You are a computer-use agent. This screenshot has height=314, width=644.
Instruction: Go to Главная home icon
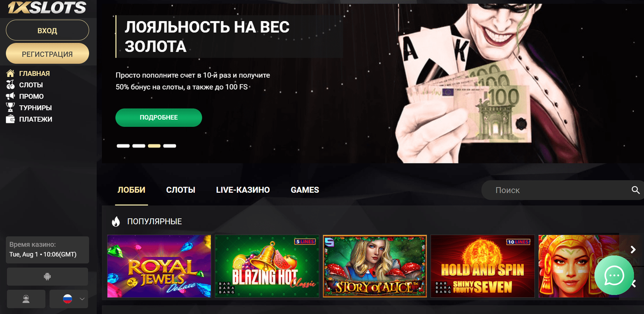[x=10, y=73]
